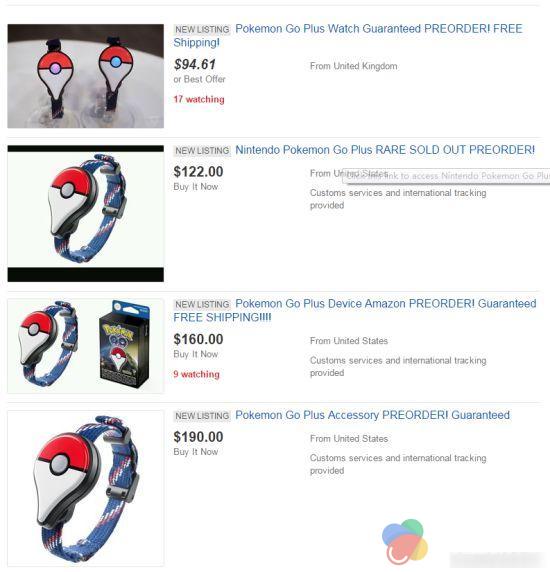Click the thumbnail of two Pokemon Go Plus devices
The height and width of the screenshot is (572, 550).
[x=86, y=76]
